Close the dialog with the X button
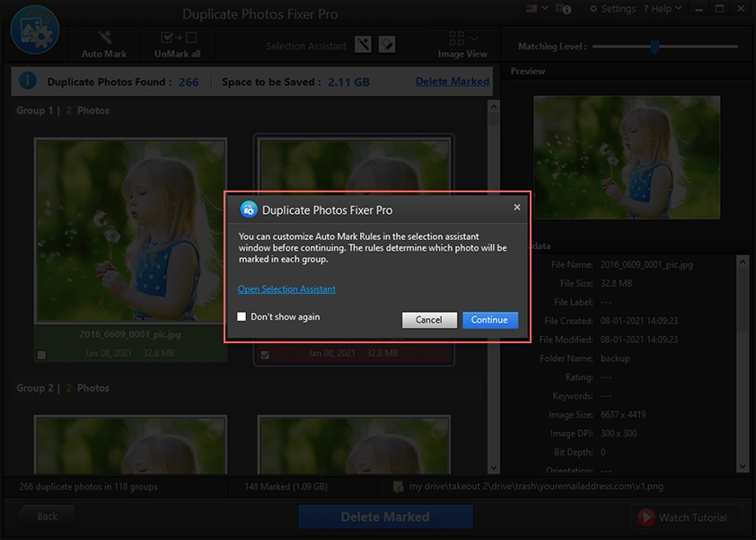This screenshot has width=756, height=540. 517,207
